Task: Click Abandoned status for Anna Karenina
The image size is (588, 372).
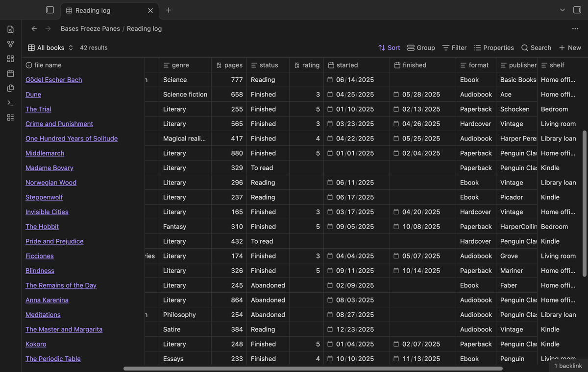Action: [x=268, y=300]
